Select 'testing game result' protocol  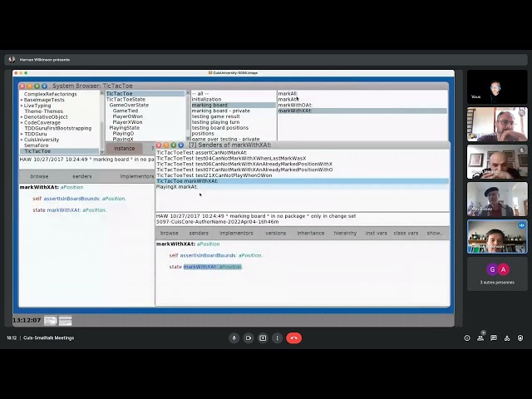(x=215, y=116)
